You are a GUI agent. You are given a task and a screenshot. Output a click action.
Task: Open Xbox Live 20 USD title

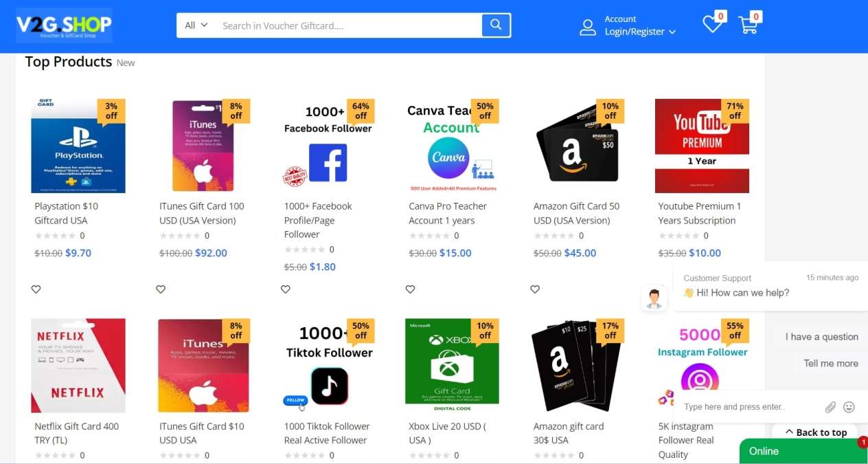[x=447, y=433]
